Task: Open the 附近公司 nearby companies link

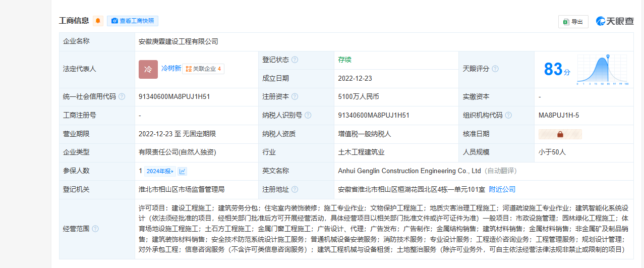Action: point(502,190)
